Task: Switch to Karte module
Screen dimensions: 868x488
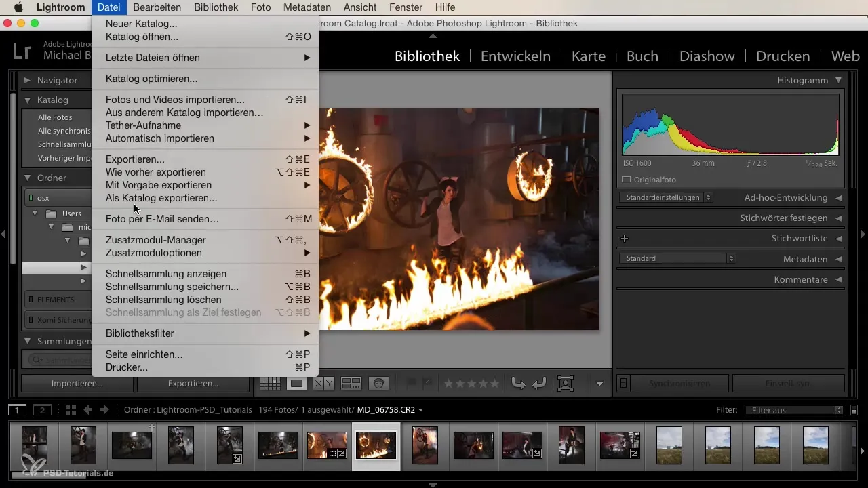Action: [589, 56]
